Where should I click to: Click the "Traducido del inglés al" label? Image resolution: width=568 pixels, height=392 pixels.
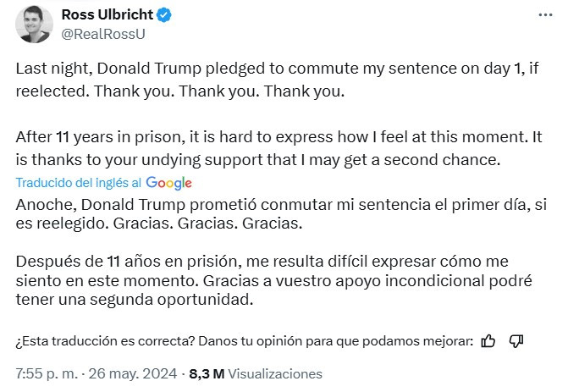[80, 183]
